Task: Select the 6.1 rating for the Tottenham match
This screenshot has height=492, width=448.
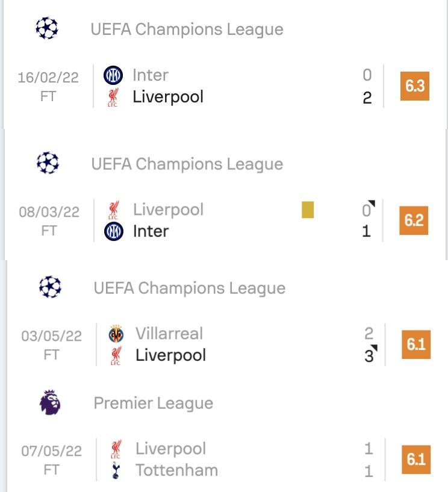Action: point(416,459)
